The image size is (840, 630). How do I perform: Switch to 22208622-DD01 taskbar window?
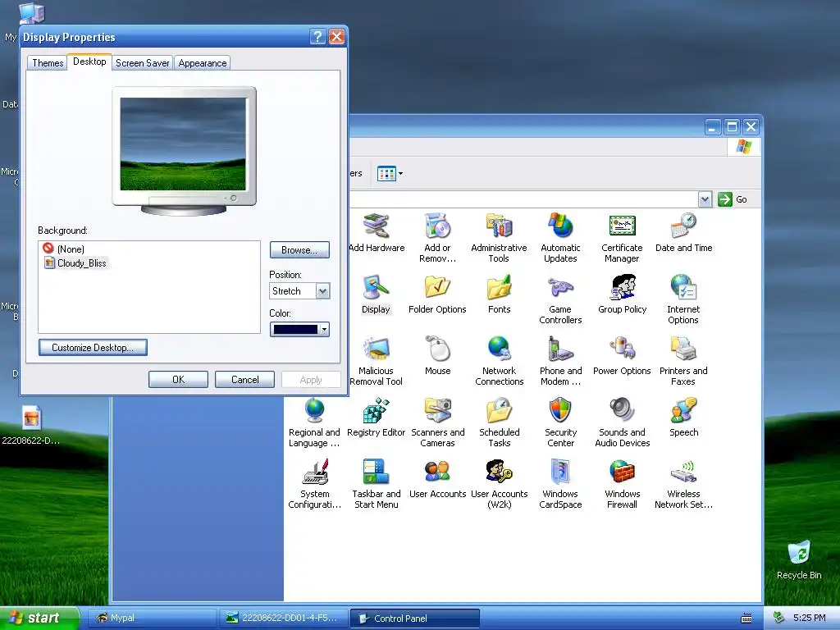tap(284, 618)
